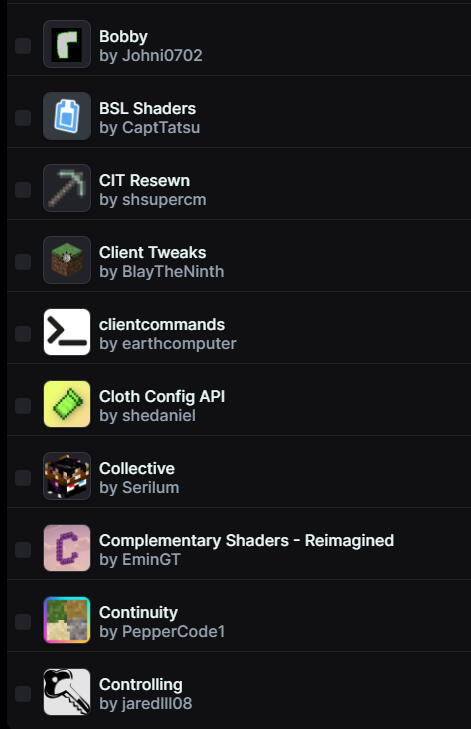471x729 pixels.
Task: Click the Bobby mod icon
Action: [67, 44]
